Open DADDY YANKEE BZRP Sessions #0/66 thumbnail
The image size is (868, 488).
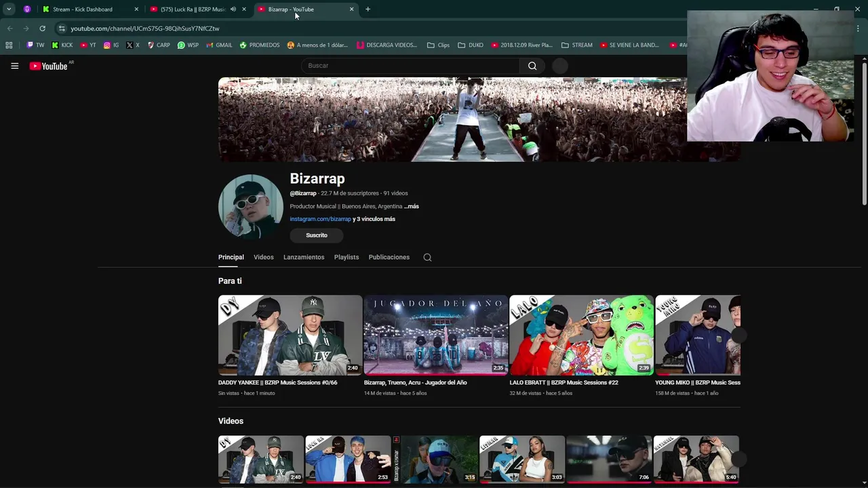pyautogui.click(x=290, y=335)
